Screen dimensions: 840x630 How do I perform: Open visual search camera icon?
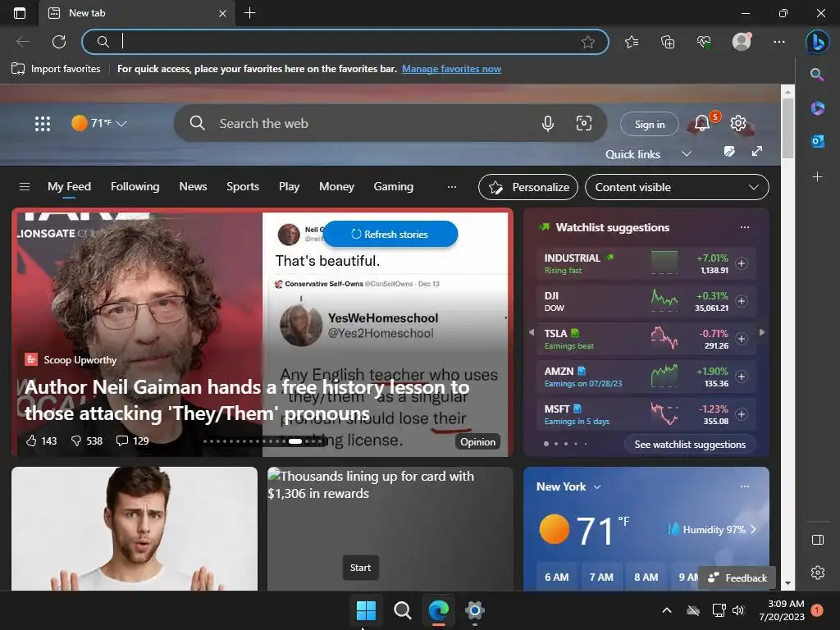[x=583, y=123]
